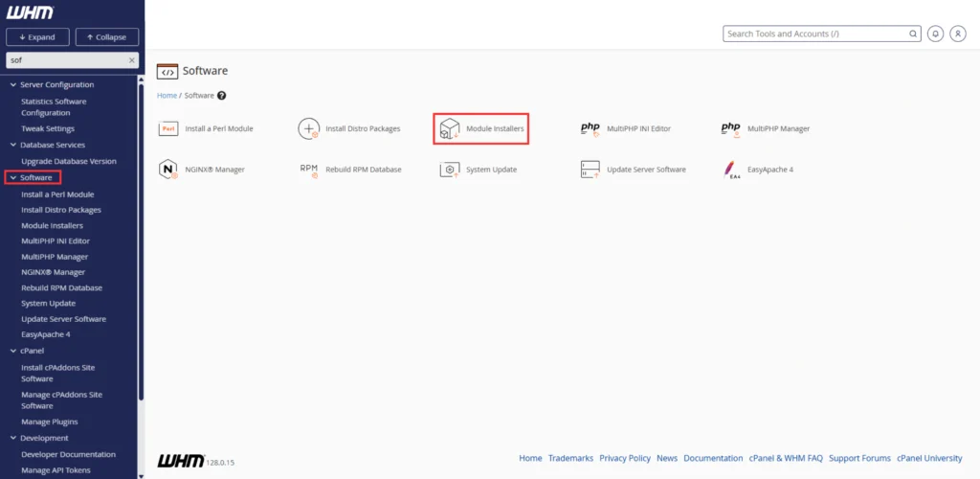Open the Update Server Software icon
The width and height of the screenshot is (980, 479).
click(x=590, y=170)
